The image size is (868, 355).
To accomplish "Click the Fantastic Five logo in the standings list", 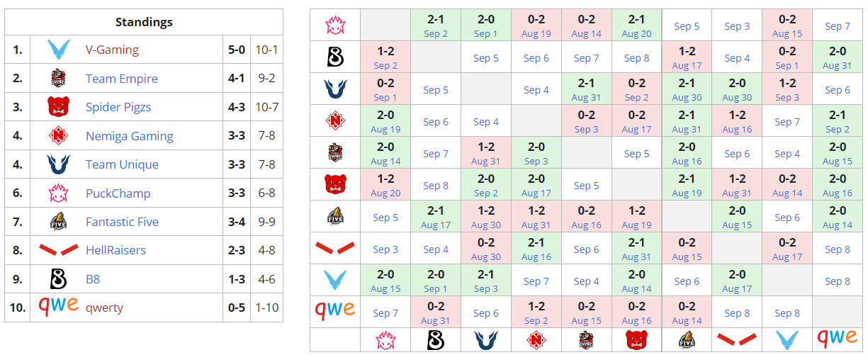I will tap(58, 222).
